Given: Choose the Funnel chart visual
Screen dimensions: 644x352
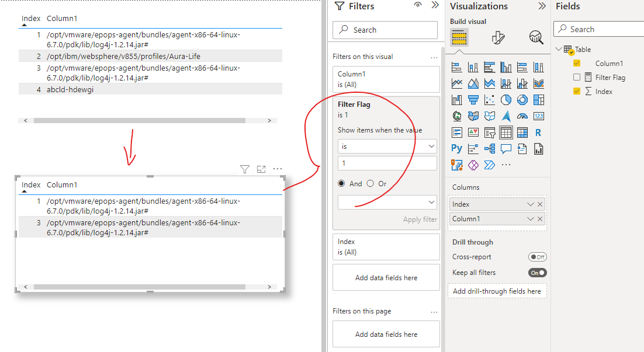Looking at the screenshot, I should tap(473, 100).
